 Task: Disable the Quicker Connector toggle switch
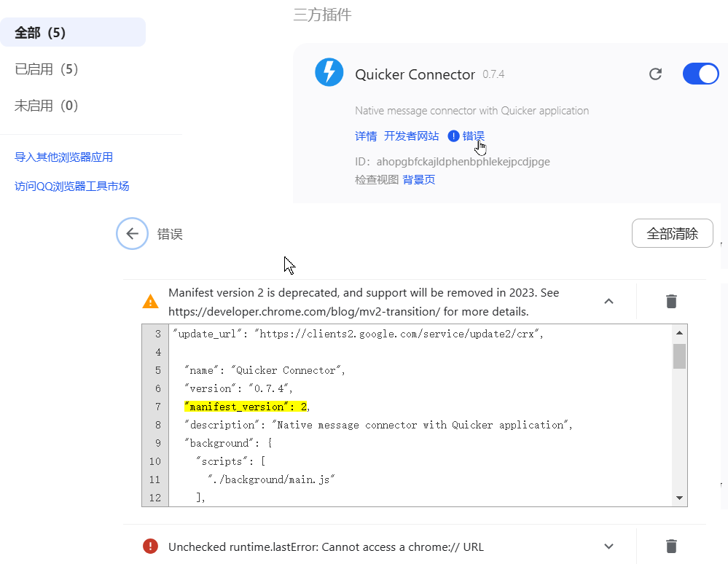(700, 74)
